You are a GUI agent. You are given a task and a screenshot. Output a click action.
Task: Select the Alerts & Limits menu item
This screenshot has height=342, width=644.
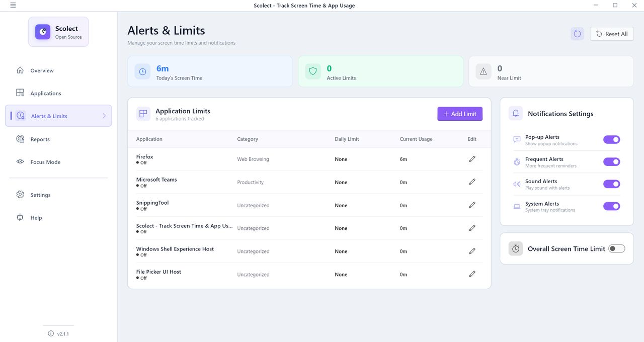58,116
